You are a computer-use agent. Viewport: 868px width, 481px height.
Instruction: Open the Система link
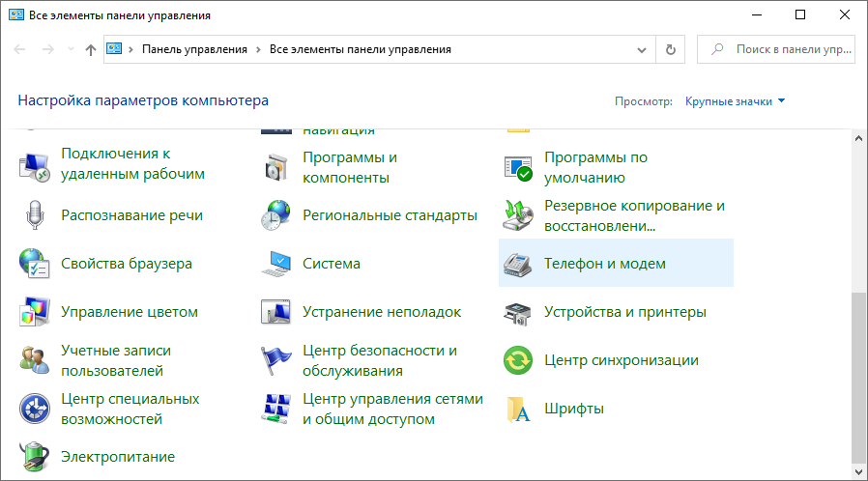click(x=331, y=264)
